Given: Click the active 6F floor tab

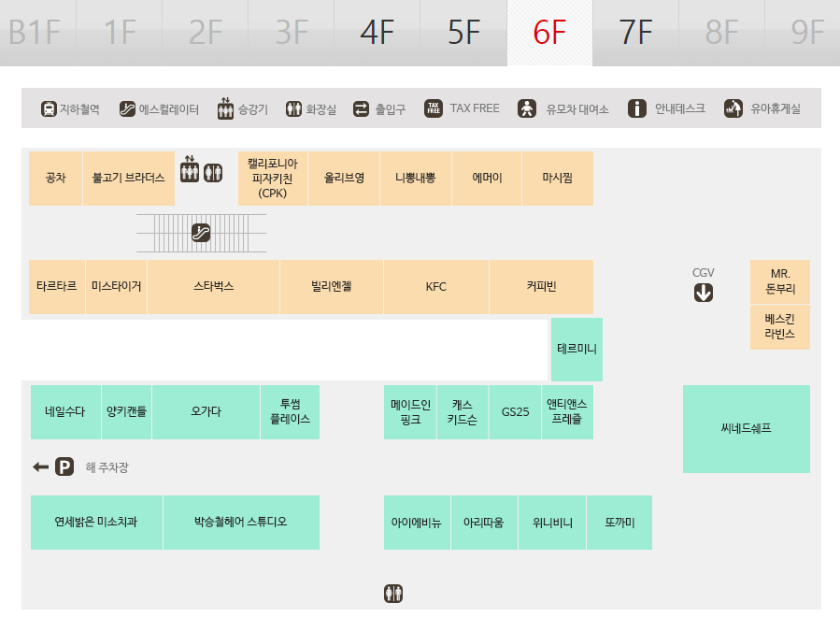Looking at the screenshot, I should [x=549, y=33].
